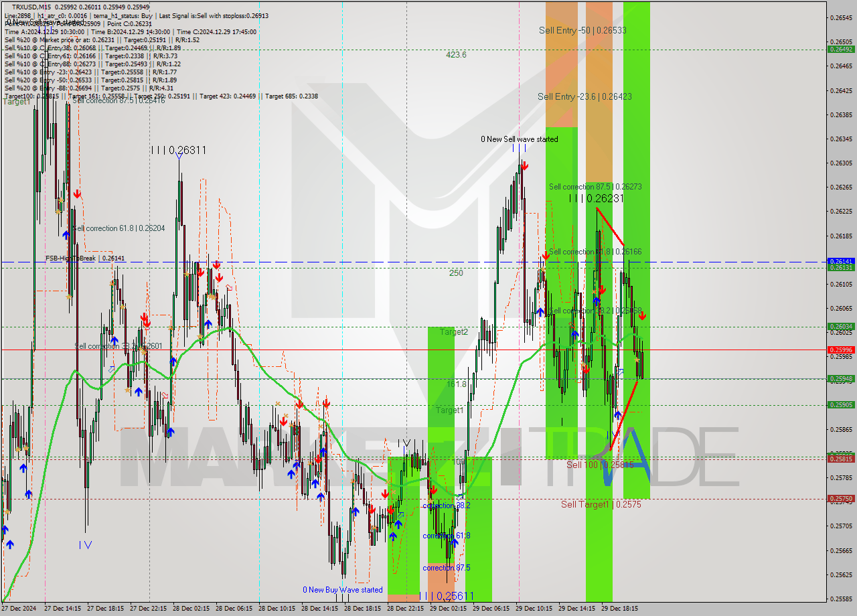The height and width of the screenshot is (616, 857).
Task: Click 'Sell correction 61.8 | 0.26166' label
Action: pyautogui.click(x=595, y=252)
